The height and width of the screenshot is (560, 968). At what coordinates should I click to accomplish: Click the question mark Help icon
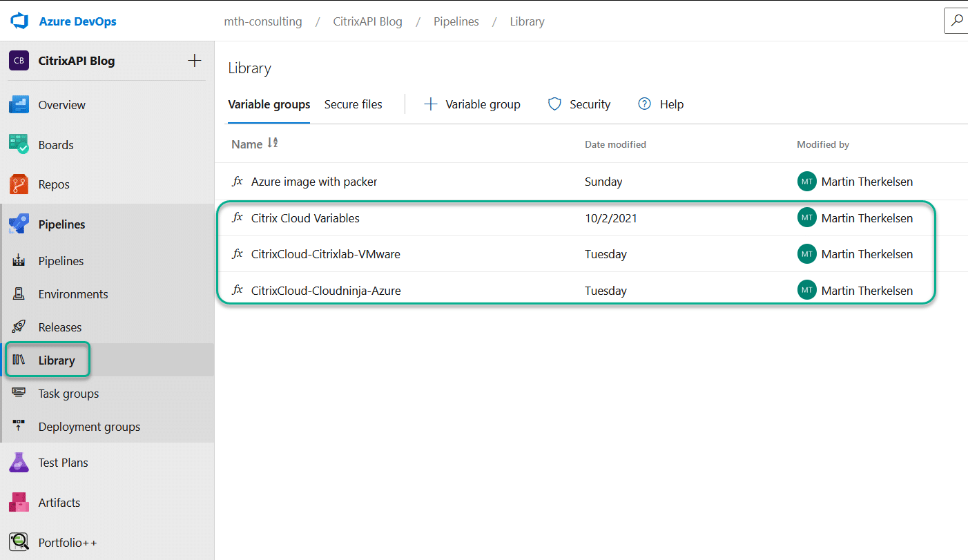[x=645, y=104]
